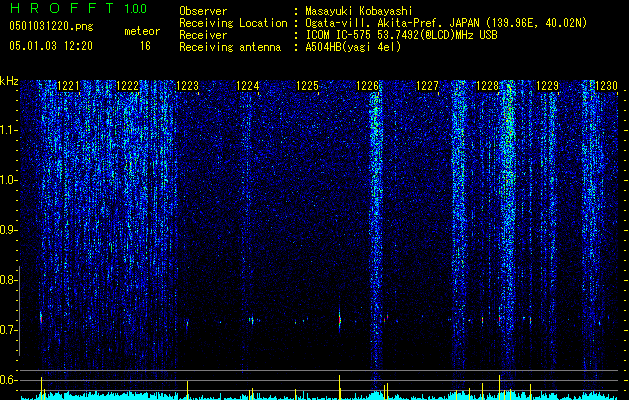Click the HROFFT 1.0.0 title text
This screenshot has height=400, width=629.
pos(78,8)
